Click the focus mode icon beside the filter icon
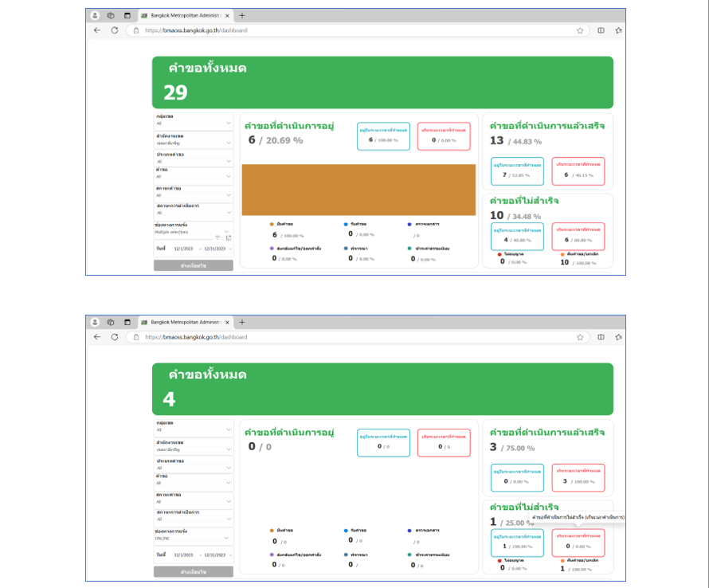The width and height of the screenshot is (709, 588). pos(229,237)
